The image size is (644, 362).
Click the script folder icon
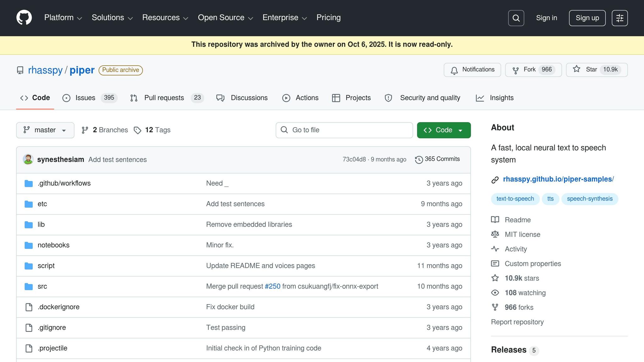[29, 266]
